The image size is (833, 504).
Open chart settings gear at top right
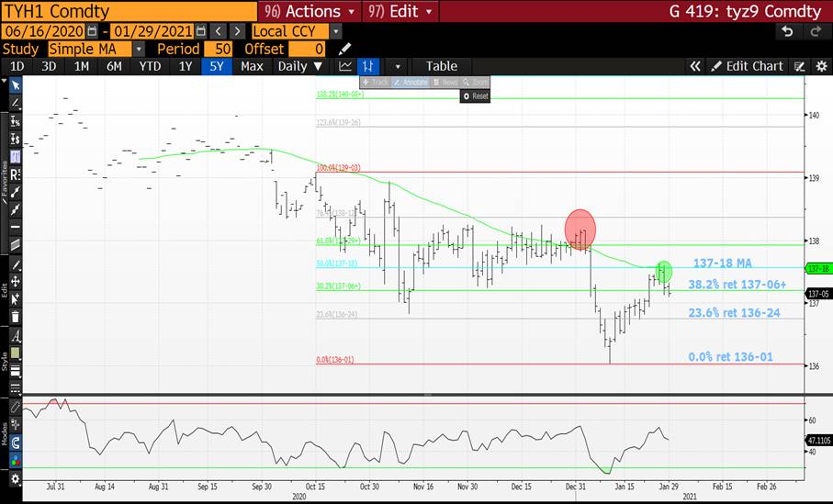tap(821, 66)
